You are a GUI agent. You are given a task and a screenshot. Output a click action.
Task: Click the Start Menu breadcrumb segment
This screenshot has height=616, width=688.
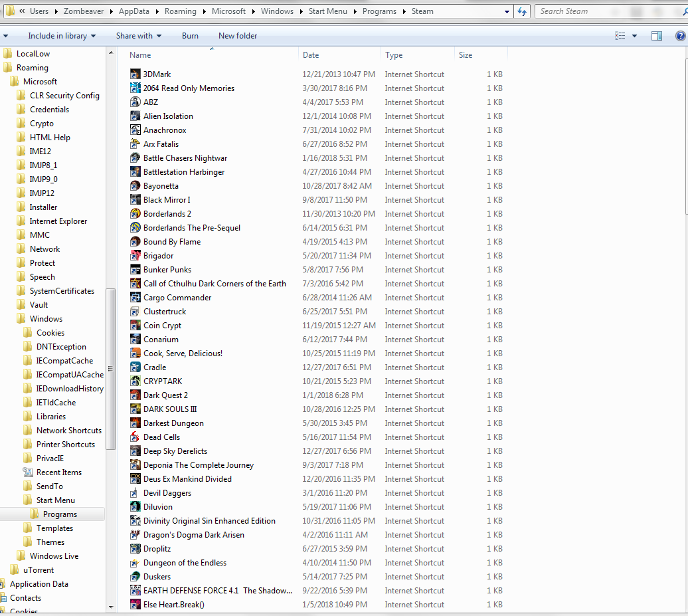[x=328, y=11]
